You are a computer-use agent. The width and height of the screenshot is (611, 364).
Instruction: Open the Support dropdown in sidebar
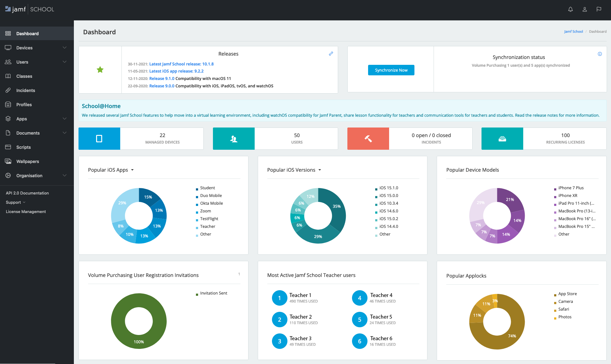15,202
